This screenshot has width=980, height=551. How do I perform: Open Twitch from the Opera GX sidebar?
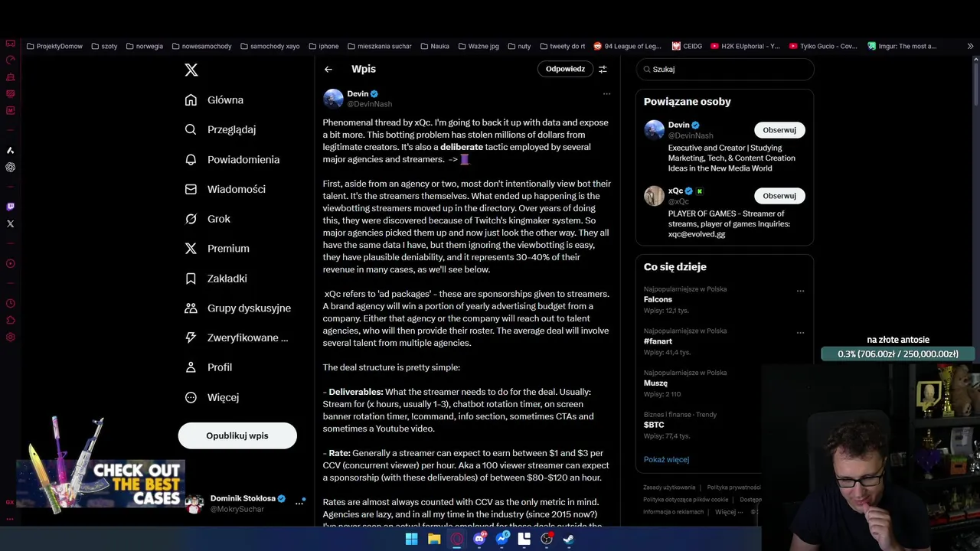coord(10,207)
